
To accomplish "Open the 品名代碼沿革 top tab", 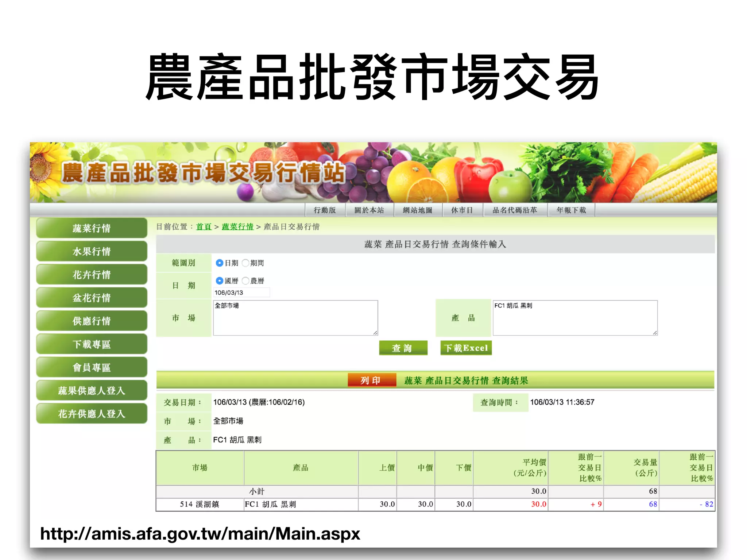I will click(515, 210).
